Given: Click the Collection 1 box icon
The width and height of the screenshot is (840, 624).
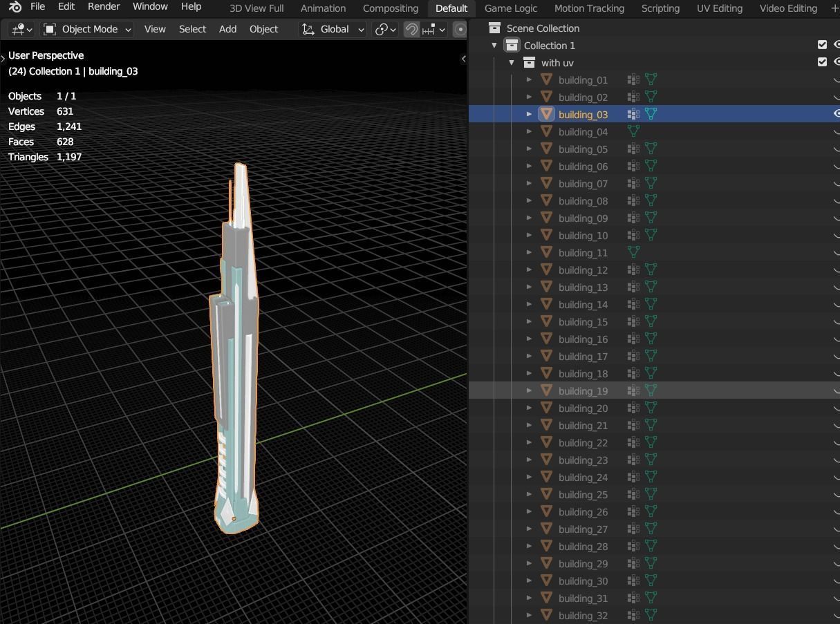Looking at the screenshot, I should [512, 46].
